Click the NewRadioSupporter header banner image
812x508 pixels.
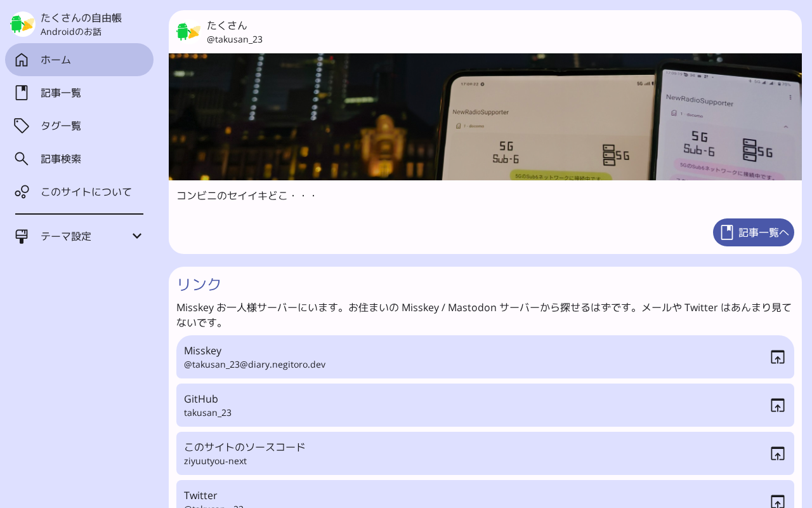point(485,117)
